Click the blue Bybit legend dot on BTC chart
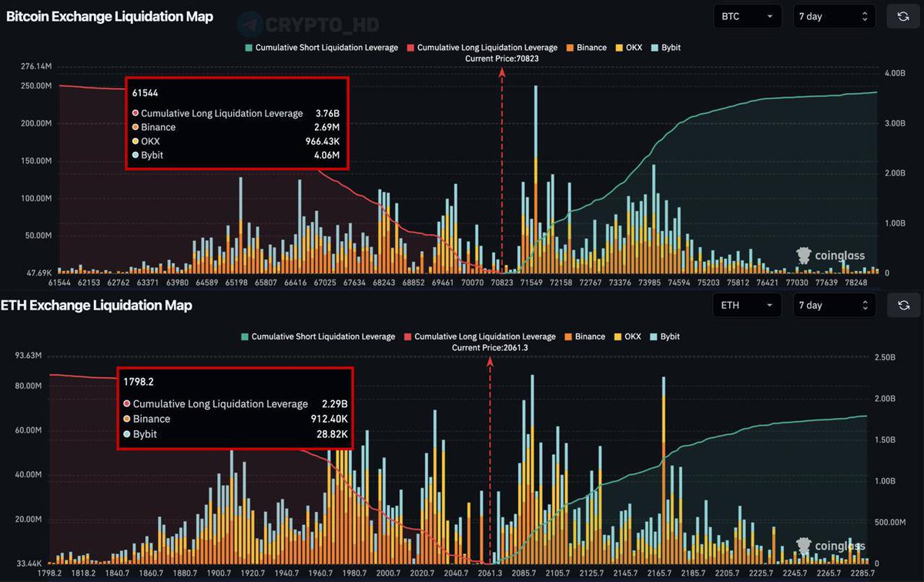This screenshot has height=582, width=924. (655, 47)
